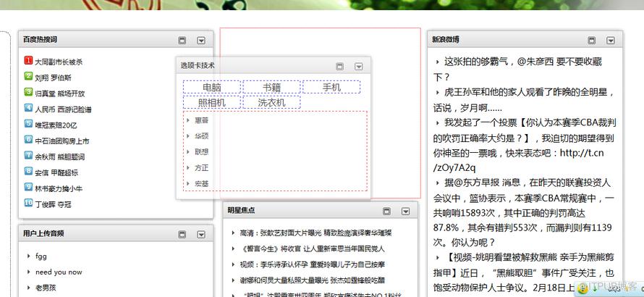
Task: Select the 洗衣机 tab
Action: (x=271, y=102)
